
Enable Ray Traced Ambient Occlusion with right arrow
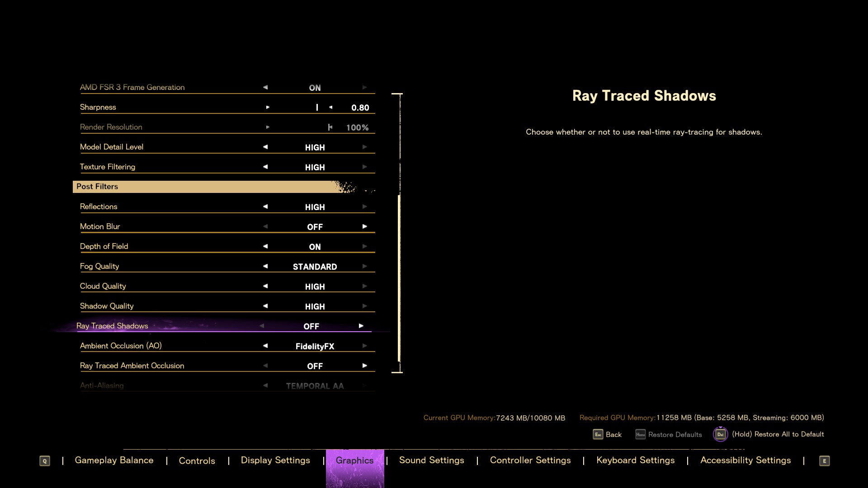(364, 366)
